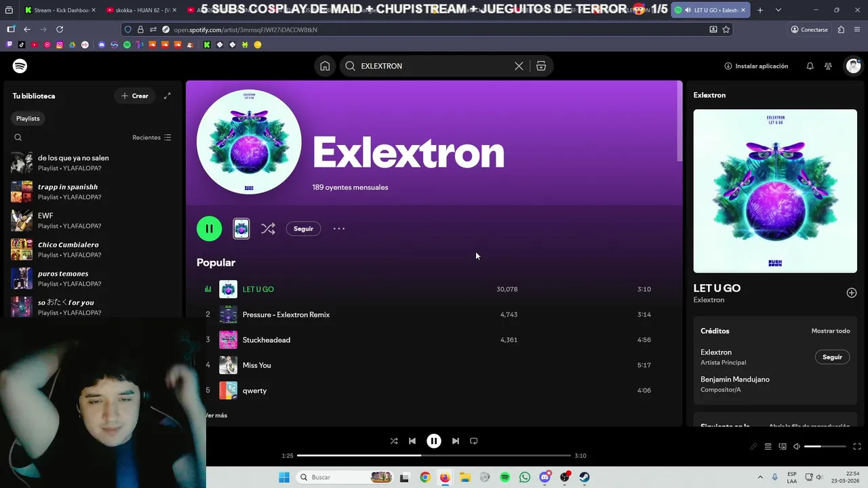Toggle shuffle in the bottom player bar
The height and width of the screenshot is (488, 868).
[x=394, y=441]
